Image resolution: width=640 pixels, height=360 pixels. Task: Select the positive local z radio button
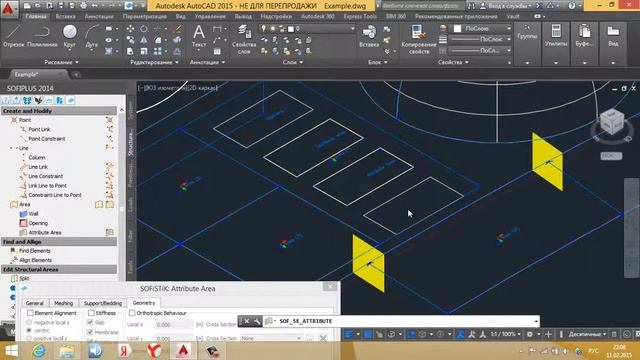pos(29,338)
